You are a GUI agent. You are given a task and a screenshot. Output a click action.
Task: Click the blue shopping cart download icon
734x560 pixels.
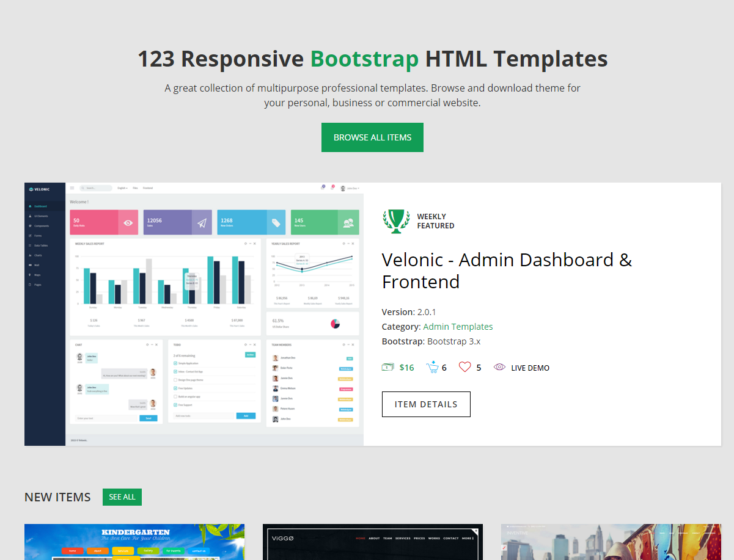433,367
